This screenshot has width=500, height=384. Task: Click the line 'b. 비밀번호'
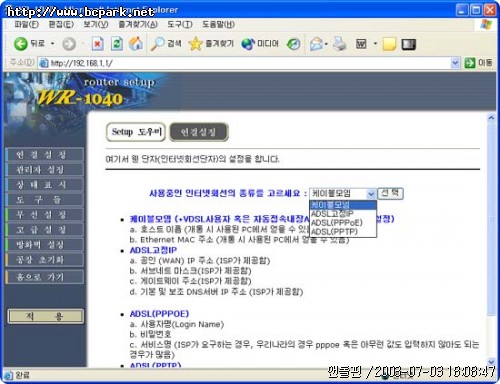tap(150, 334)
